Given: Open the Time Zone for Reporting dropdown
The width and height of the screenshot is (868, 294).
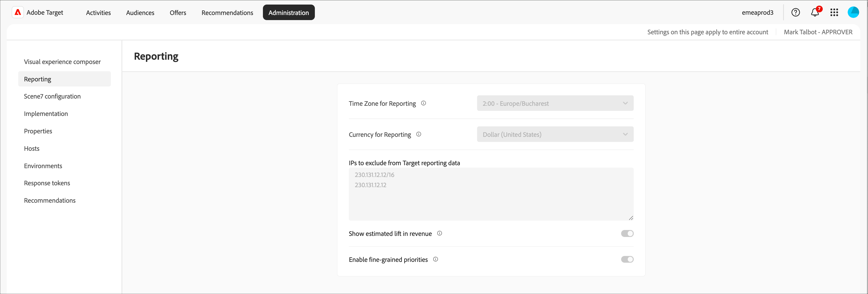Looking at the screenshot, I should [x=555, y=103].
